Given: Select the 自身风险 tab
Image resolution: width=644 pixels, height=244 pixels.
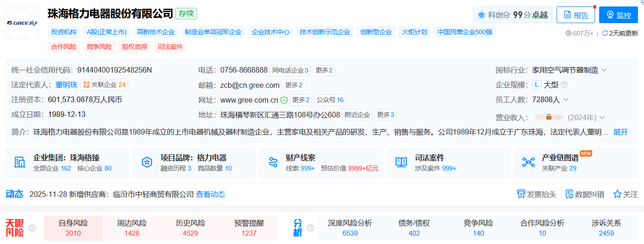Looking at the screenshot, I should (x=73, y=228).
